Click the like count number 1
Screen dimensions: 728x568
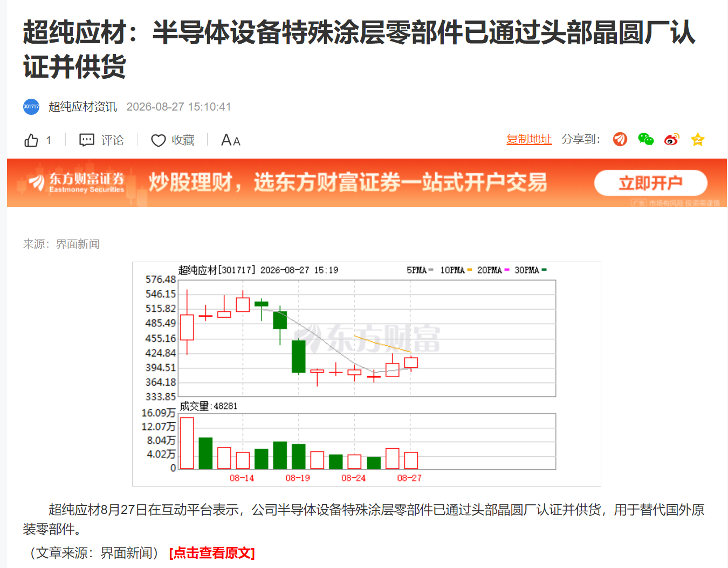point(49,140)
